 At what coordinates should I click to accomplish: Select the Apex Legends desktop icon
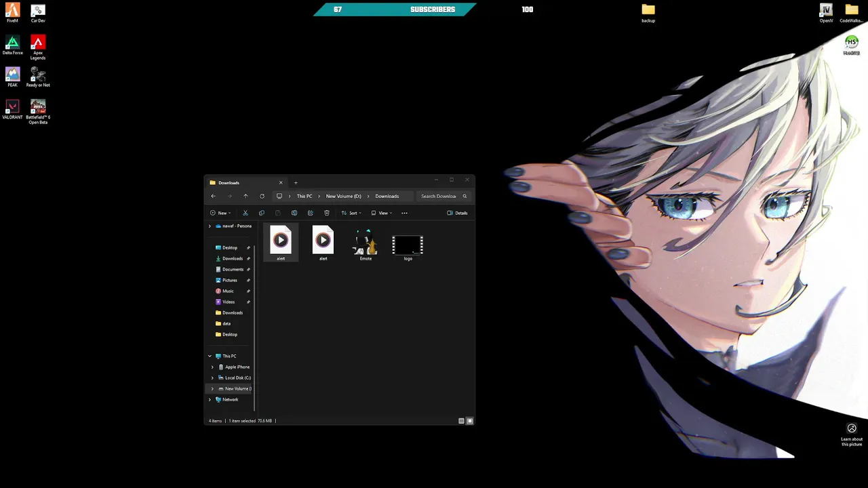(38, 47)
